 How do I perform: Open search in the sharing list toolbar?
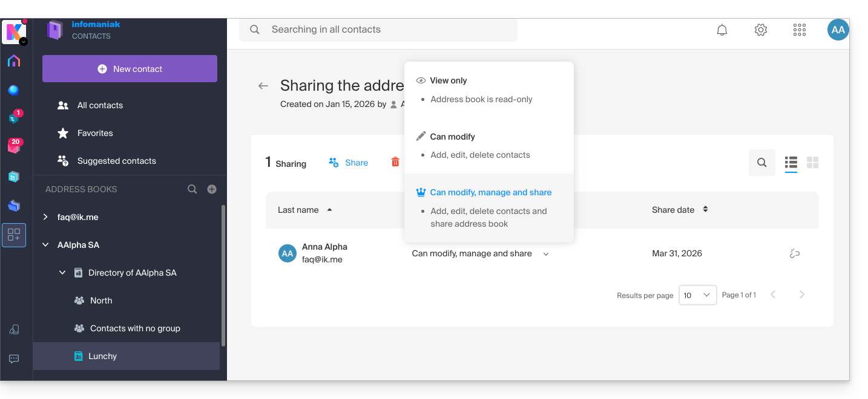[x=761, y=163]
